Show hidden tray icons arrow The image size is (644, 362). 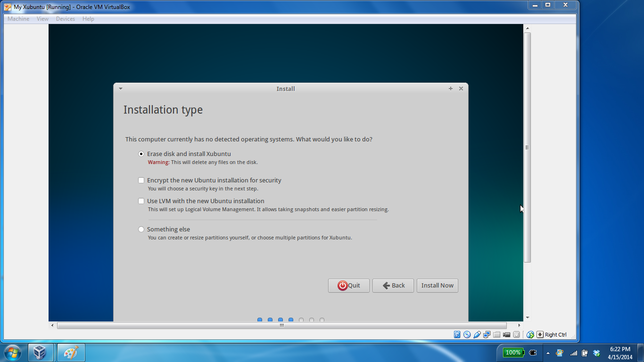[548, 353]
